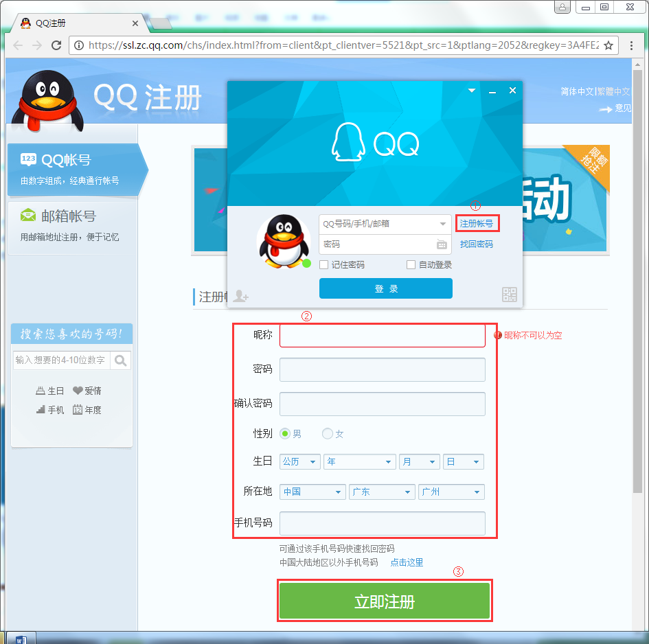Click the add account icon in QQ window
The height and width of the screenshot is (644, 649).
coord(240,296)
